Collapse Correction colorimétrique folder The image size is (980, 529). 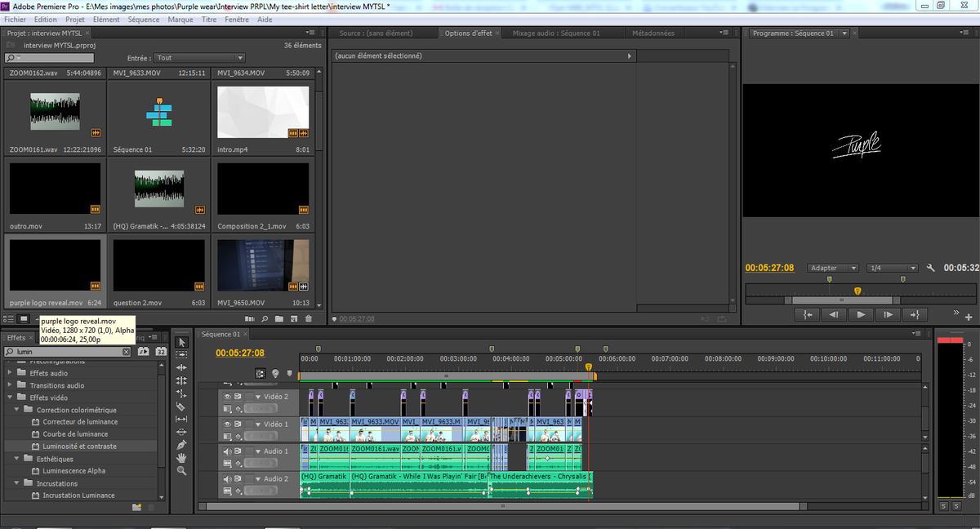17,410
